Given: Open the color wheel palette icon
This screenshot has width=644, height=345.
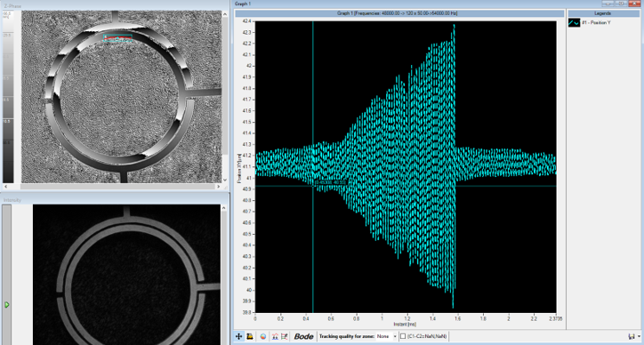Looking at the screenshot, I should click(x=263, y=336).
